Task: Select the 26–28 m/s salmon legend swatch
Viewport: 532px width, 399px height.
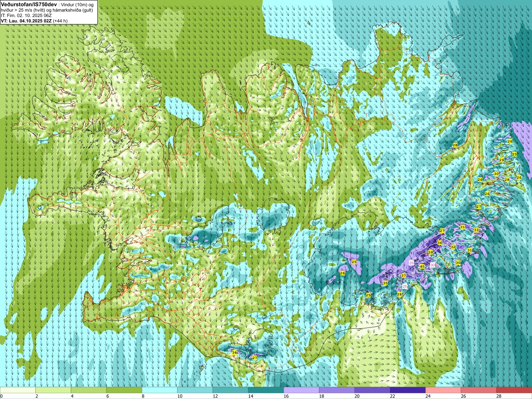Action: (479, 390)
